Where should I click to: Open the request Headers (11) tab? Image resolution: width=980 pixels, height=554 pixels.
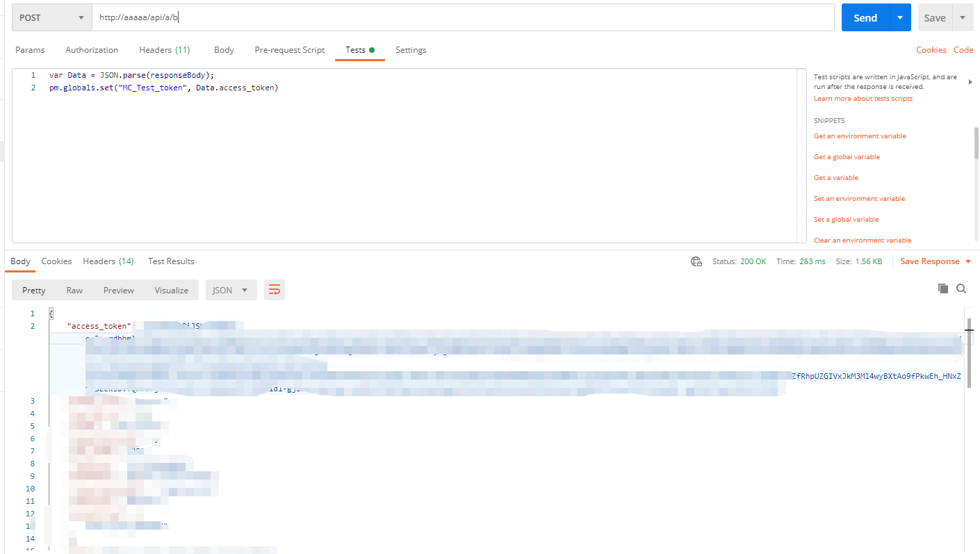(165, 50)
